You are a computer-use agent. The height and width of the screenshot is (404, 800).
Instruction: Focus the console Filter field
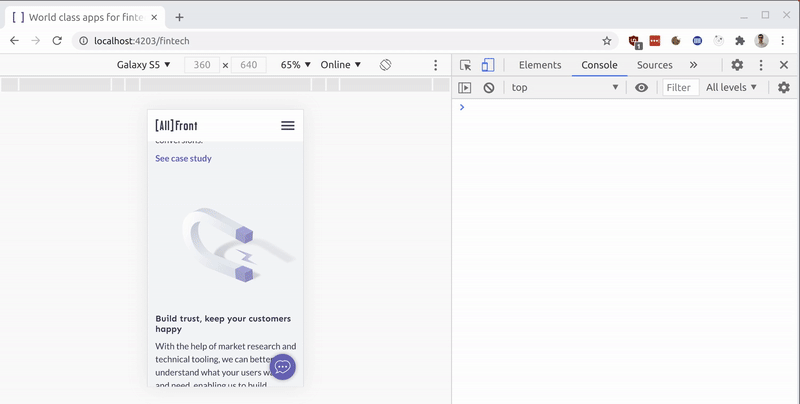pyautogui.click(x=681, y=88)
